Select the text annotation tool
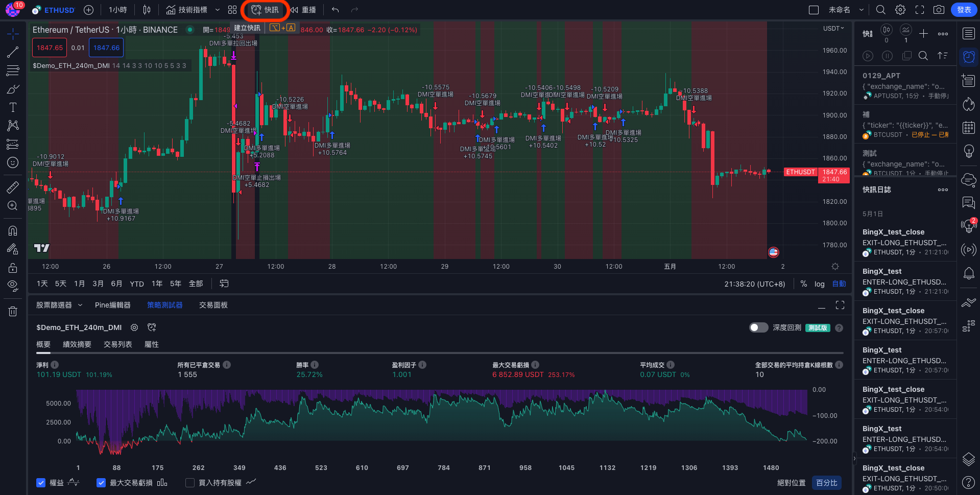This screenshot has height=495, width=980. pos(13,107)
